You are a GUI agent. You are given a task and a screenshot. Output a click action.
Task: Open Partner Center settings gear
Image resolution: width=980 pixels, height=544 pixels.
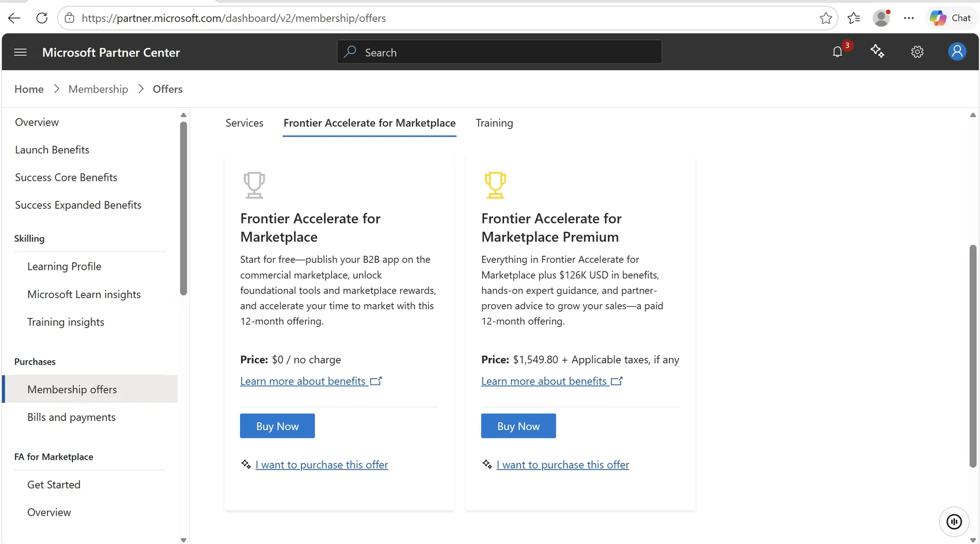[917, 52]
